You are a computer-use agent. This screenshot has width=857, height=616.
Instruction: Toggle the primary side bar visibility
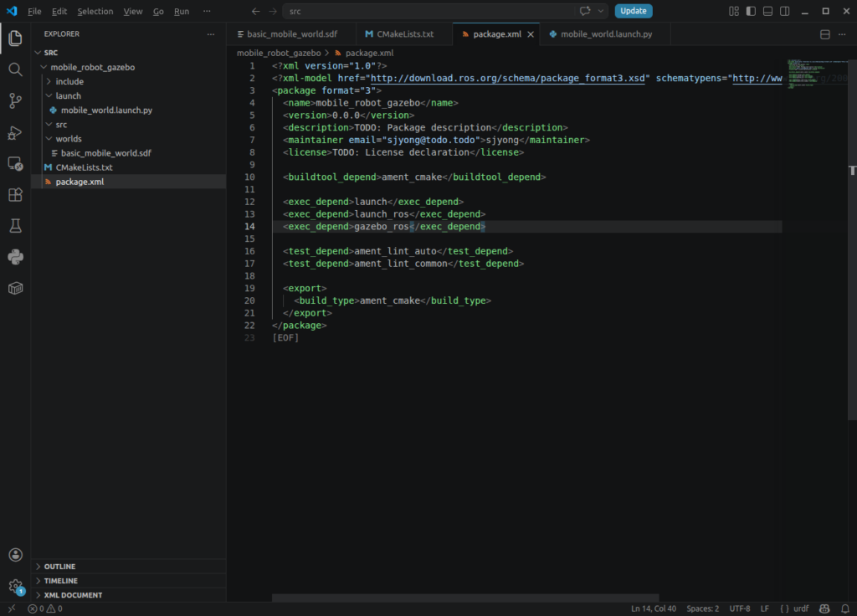751,11
